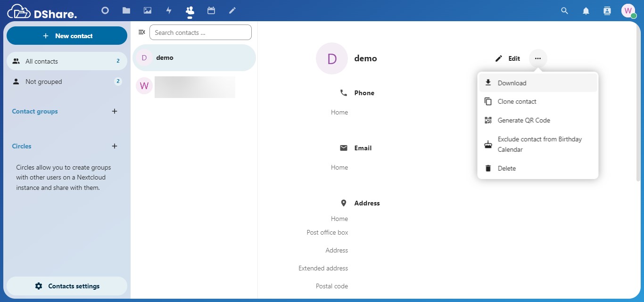Open the Activity lightning bolt icon
Image resolution: width=644 pixels, height=302 pixels.
169,10
